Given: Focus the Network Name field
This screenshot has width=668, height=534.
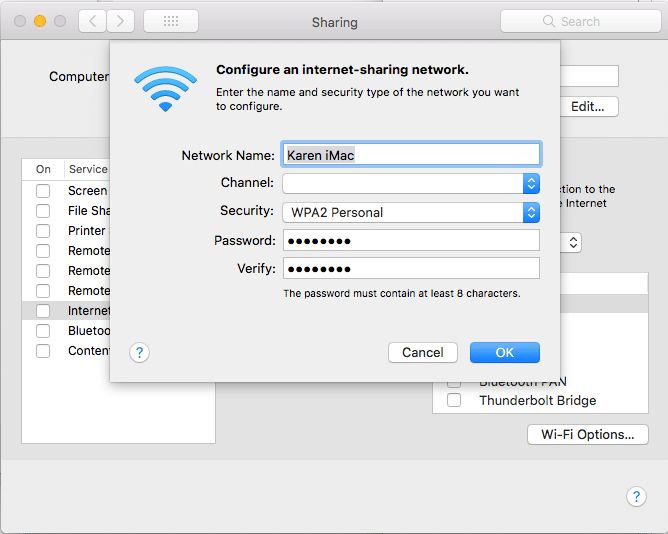Looking at the screenshot, I should (x=411, y=155).
